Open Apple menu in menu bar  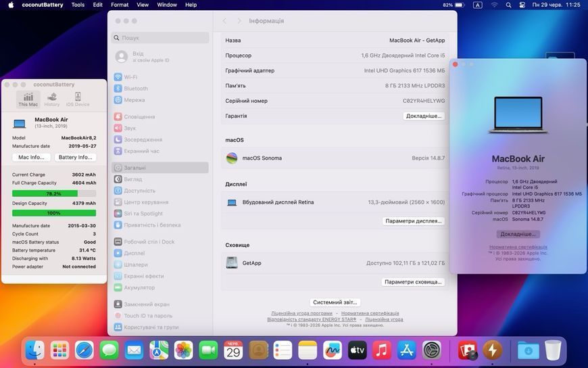(x=11, y=5)
